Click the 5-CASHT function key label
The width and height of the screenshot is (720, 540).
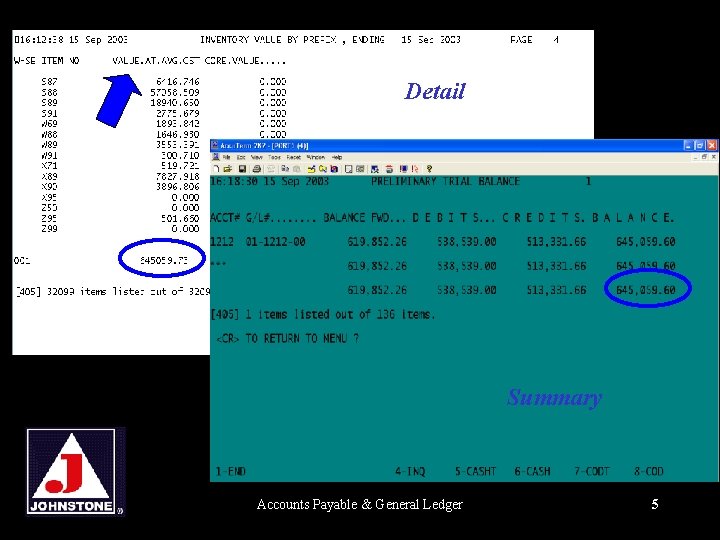(x=476, y=472)
